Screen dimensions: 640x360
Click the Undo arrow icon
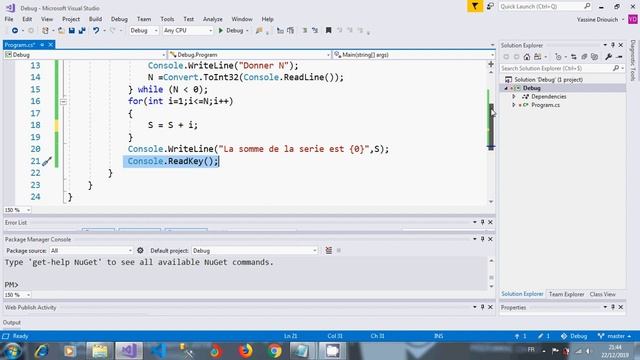[x=96, y=31]
